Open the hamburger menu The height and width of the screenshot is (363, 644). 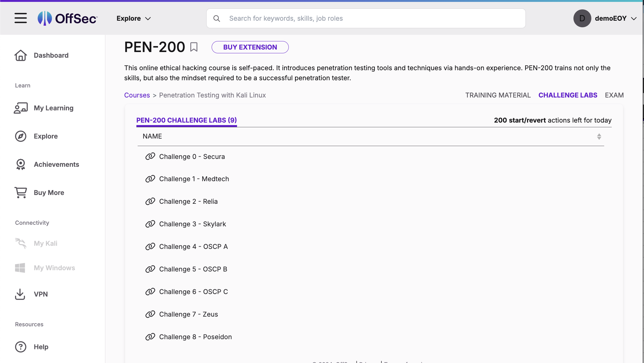point(20,18)
